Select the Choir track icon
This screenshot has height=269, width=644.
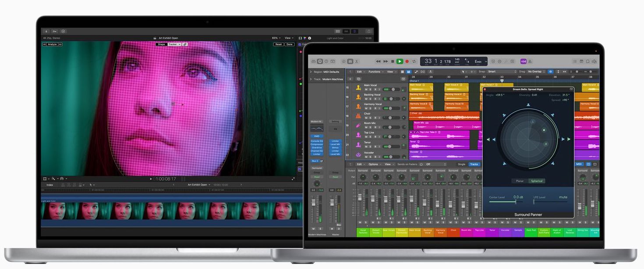click(x=358, y=116)
